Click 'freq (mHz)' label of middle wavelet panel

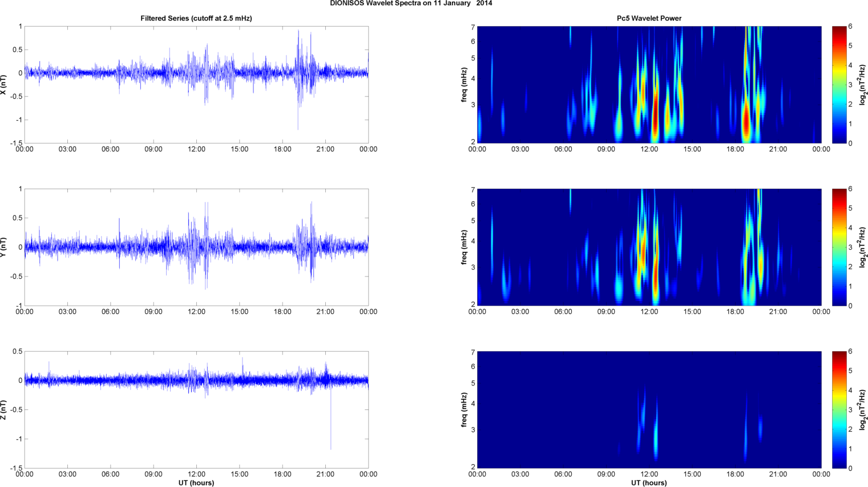(465, 247)
